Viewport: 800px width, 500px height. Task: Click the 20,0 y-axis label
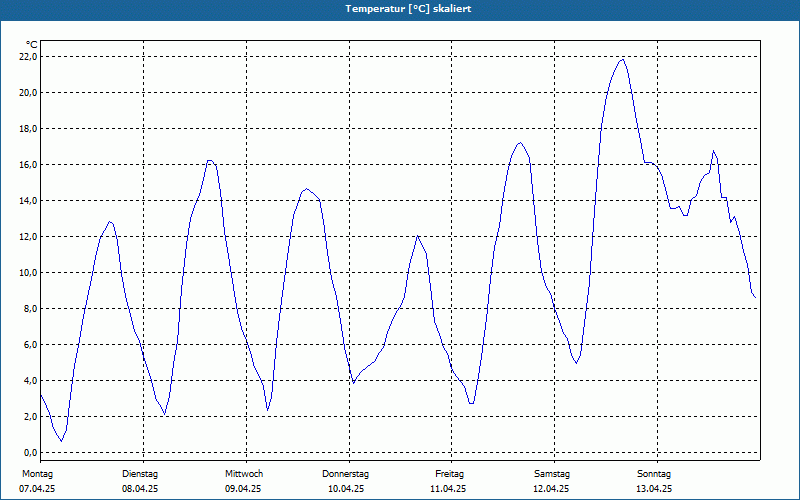[x=28, y=93]
